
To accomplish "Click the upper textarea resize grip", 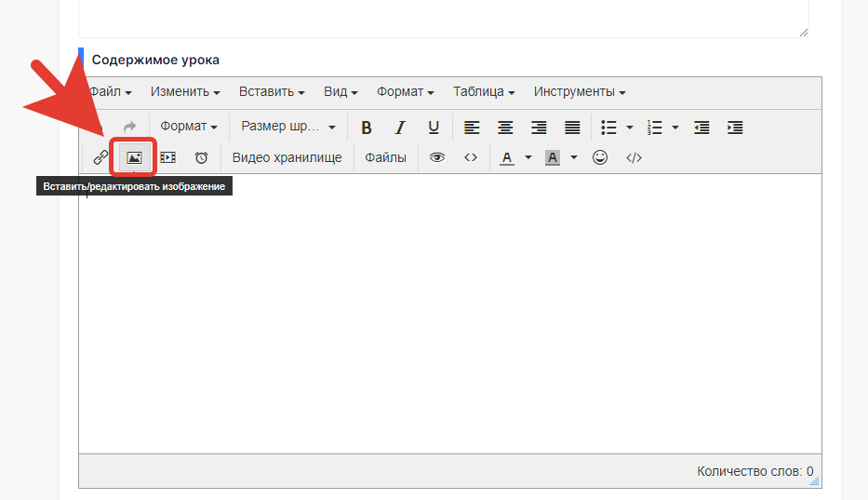I will [x=804, y=33].
